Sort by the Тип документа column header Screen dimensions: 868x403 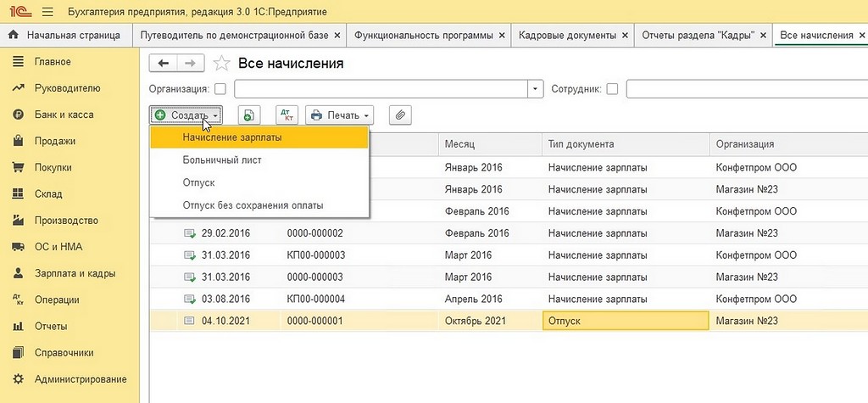pos(625,144)
